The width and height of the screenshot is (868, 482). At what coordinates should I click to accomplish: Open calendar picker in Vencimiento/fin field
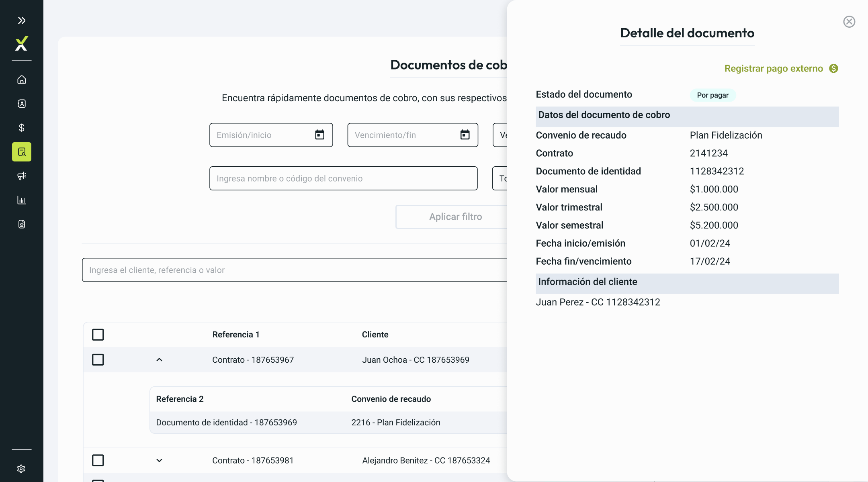[x=465, y=135]
